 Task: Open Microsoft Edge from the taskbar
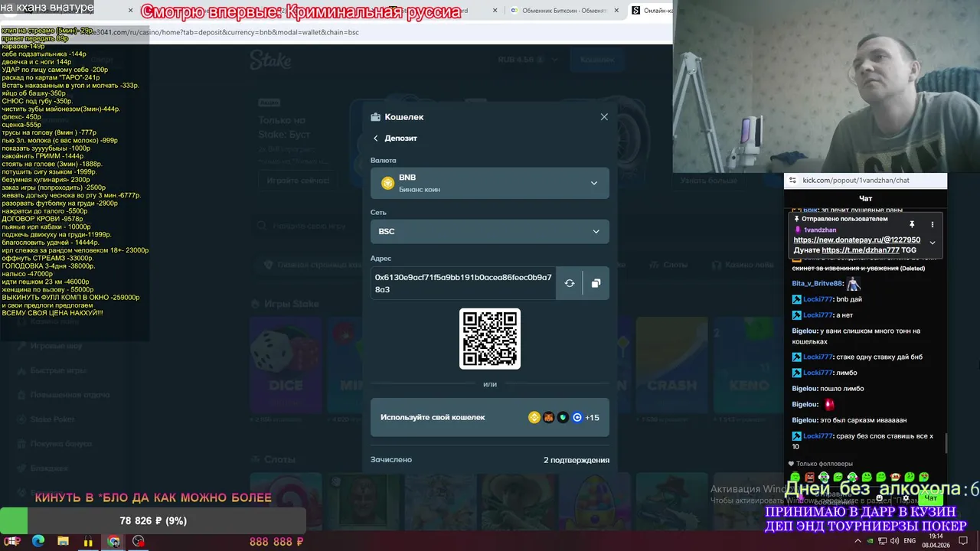pos(38,541)
